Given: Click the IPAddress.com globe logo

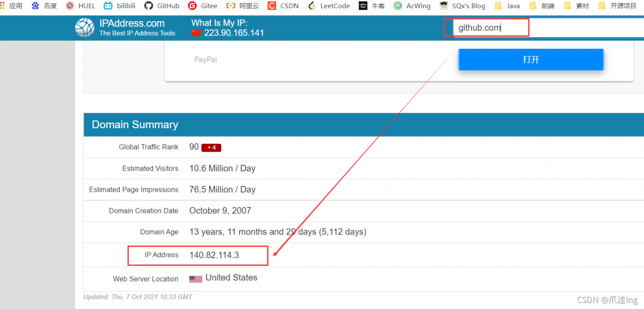Looking at the screenshot, I should click(x=85, y=28).
